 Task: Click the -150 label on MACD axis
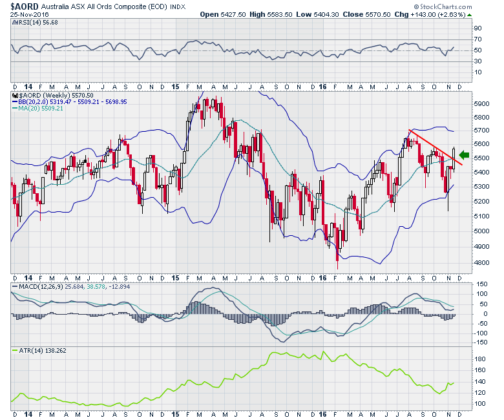481,342
